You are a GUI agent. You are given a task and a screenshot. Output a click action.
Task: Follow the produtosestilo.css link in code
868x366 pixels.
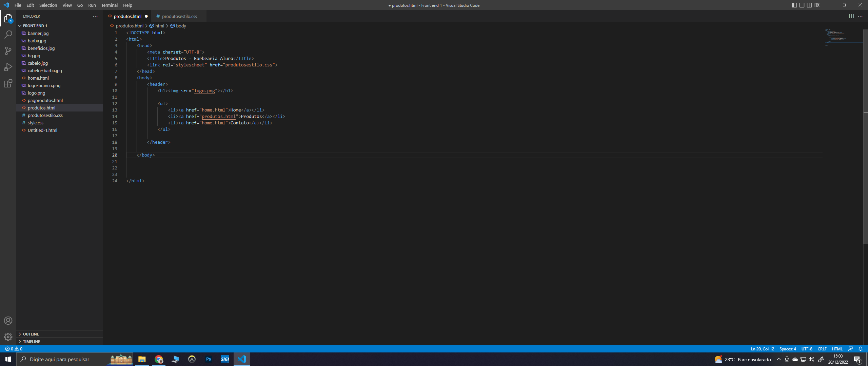coord(249,65)
